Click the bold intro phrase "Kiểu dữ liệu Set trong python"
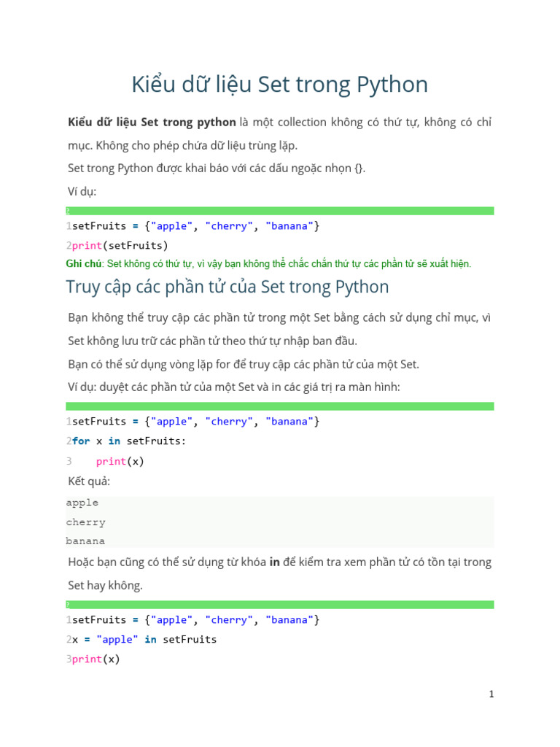 (x=152, y=122)
